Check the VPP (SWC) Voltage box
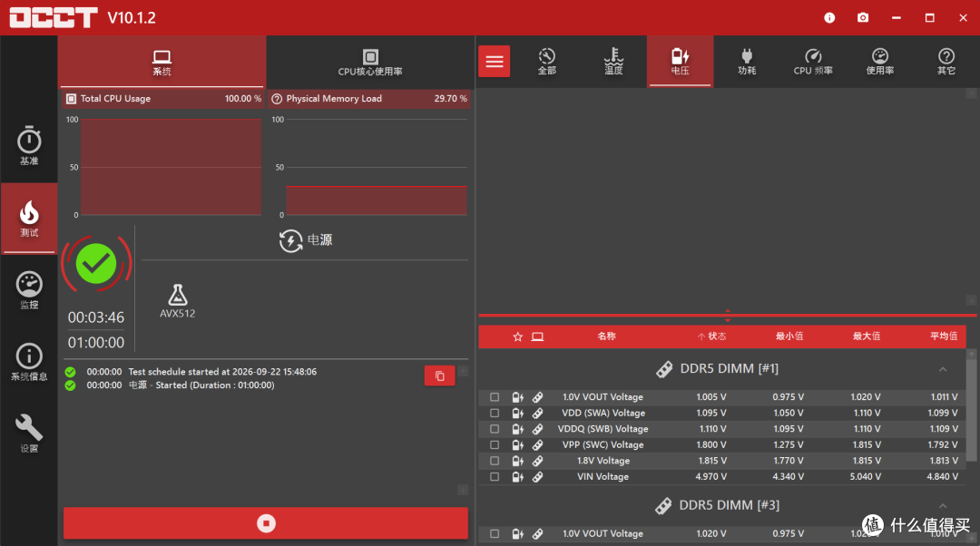980x546 pixels. click(495, 444)
